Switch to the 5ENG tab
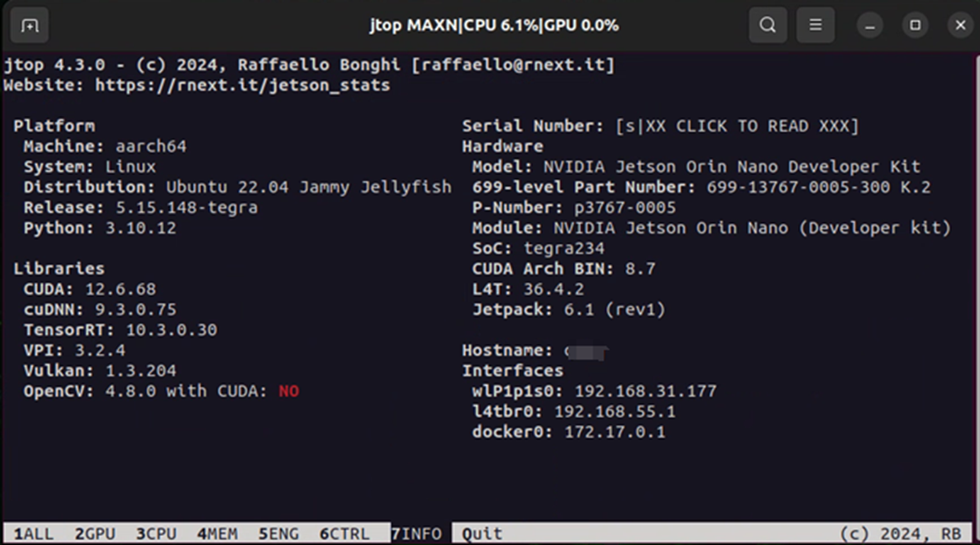980x545 pixels. pos(278,534)
